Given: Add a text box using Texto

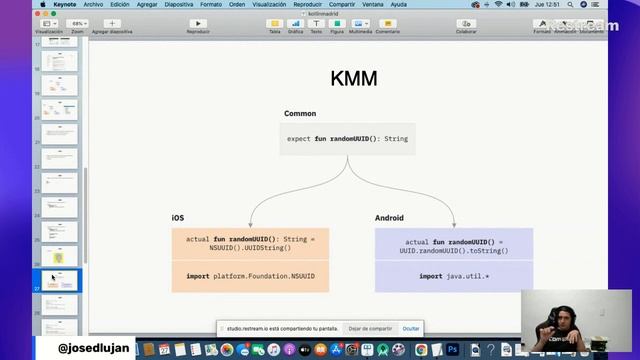Looking at the screenshot, I should click(316, 24).
